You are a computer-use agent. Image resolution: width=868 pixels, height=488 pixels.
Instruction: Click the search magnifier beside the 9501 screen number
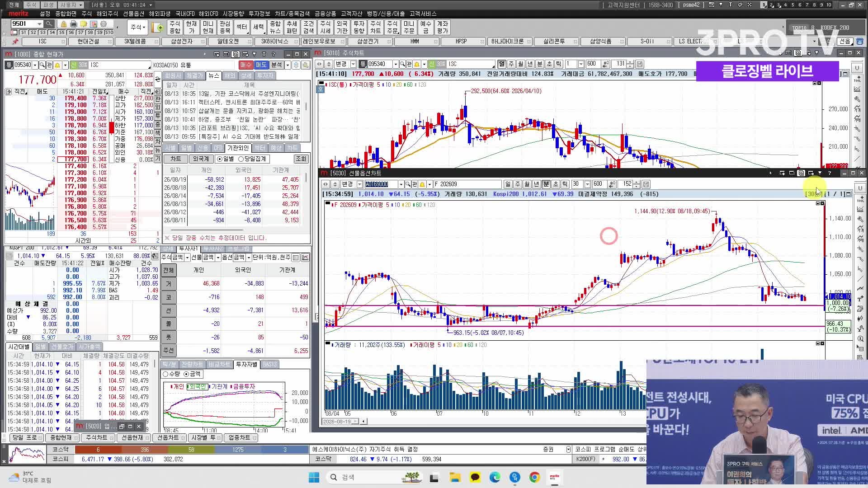point(49,23)
